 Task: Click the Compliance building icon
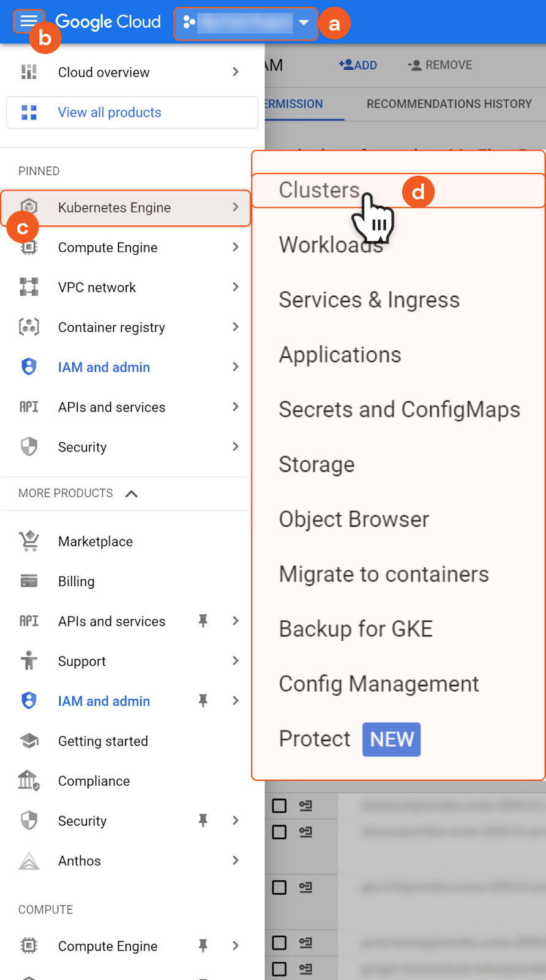(29, 781)
